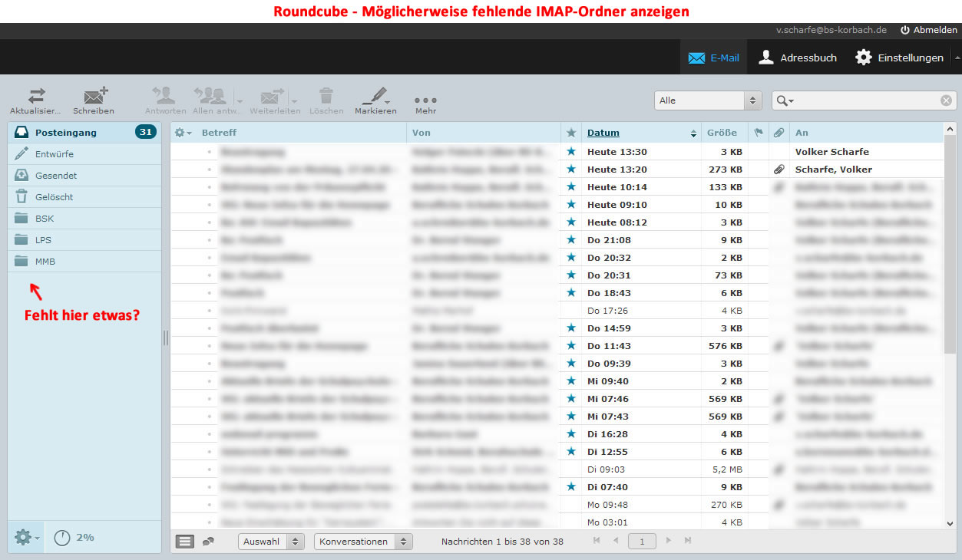
Task: Open the Alle filter dropdown
Action: click(707, 100)
